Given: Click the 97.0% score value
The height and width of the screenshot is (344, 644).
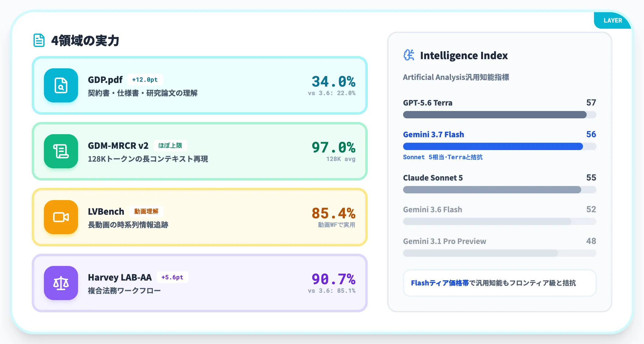Looking at the screenshot, I should point(333,148).
